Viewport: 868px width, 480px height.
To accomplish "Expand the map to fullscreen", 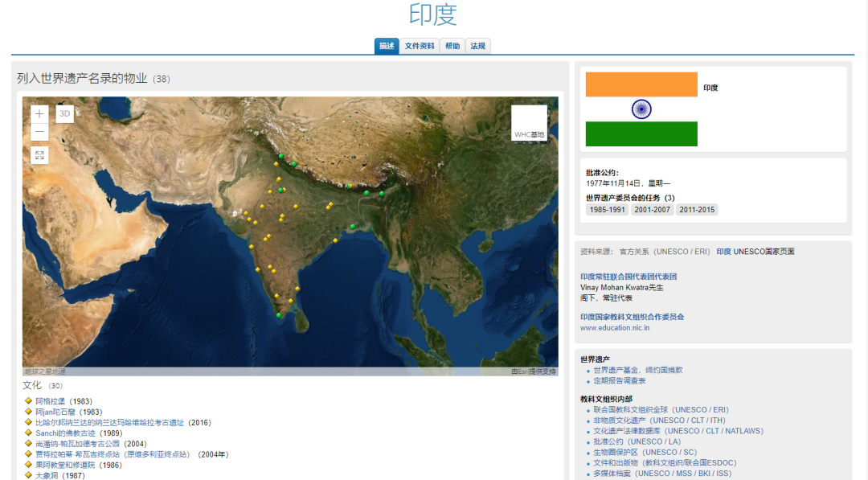I will [39, 154].
